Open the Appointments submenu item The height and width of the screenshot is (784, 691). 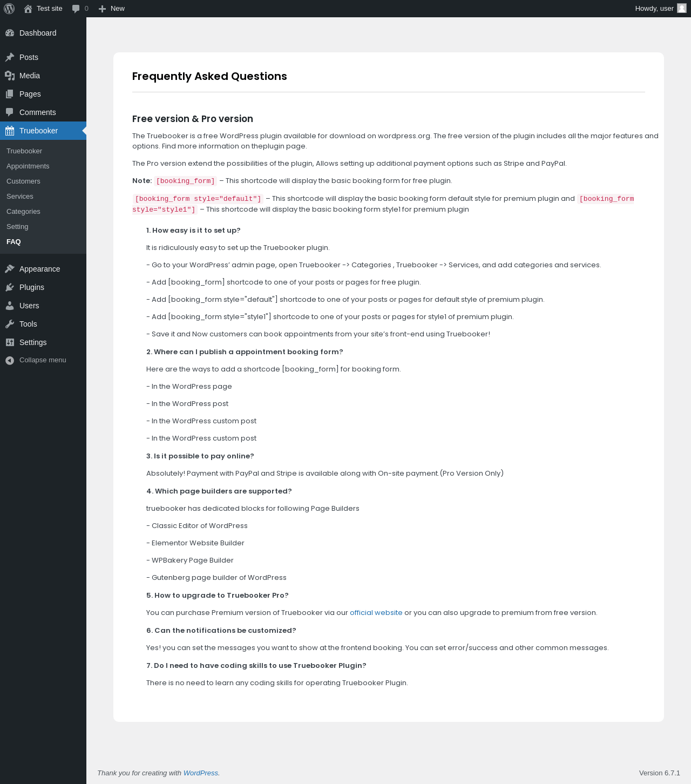tap(28, 166)
